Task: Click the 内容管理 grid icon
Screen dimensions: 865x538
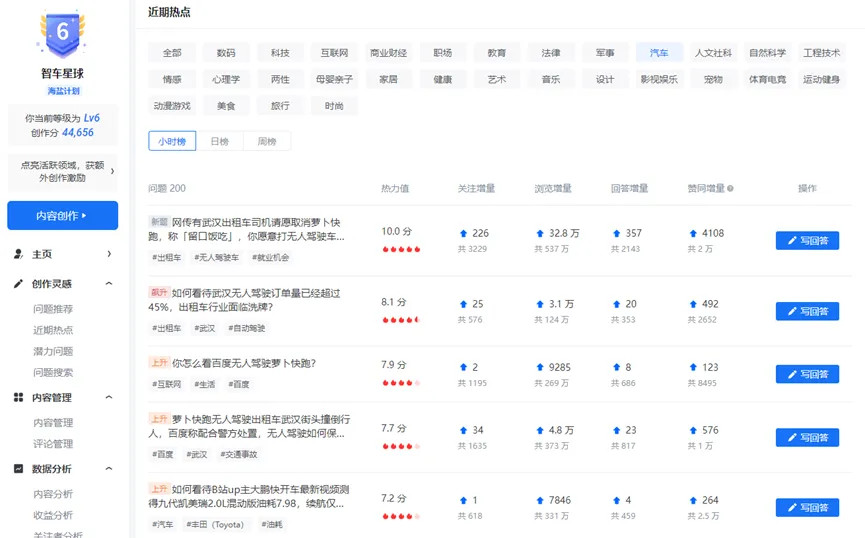Action: click(x=18, y=397)
